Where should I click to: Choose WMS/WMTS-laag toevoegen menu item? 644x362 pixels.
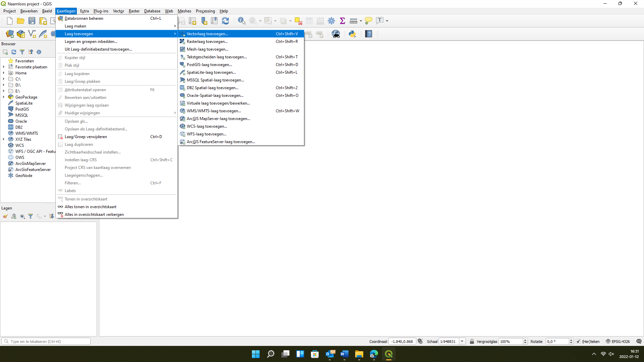tap(241, 111)
